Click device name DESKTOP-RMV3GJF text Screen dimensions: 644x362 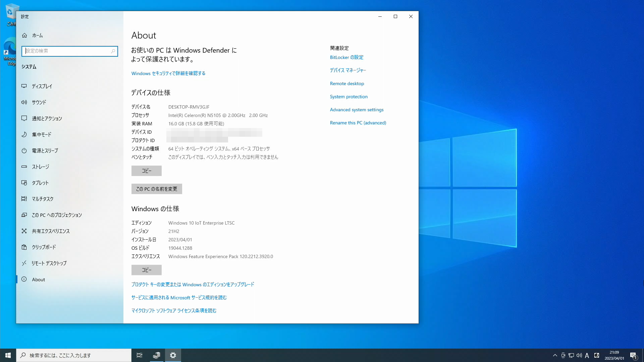[189, 107]
